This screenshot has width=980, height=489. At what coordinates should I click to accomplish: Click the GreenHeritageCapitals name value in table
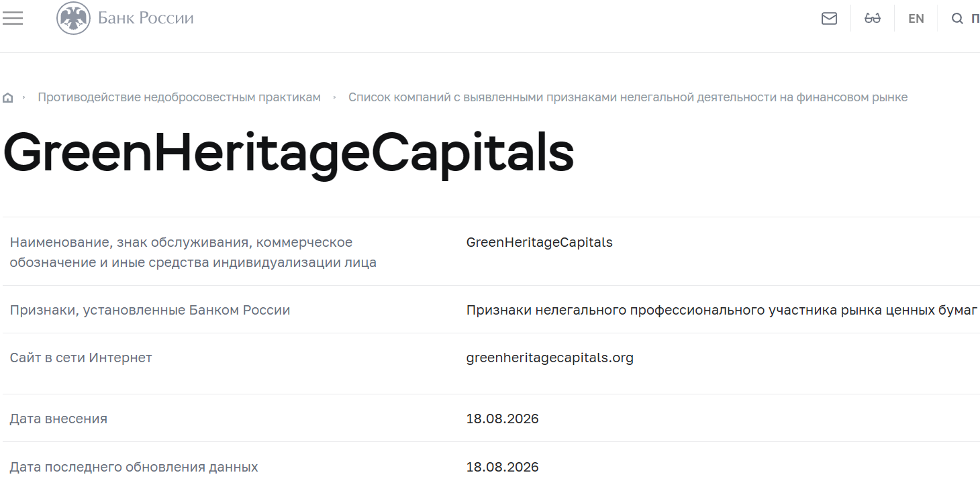coord(540,242)
